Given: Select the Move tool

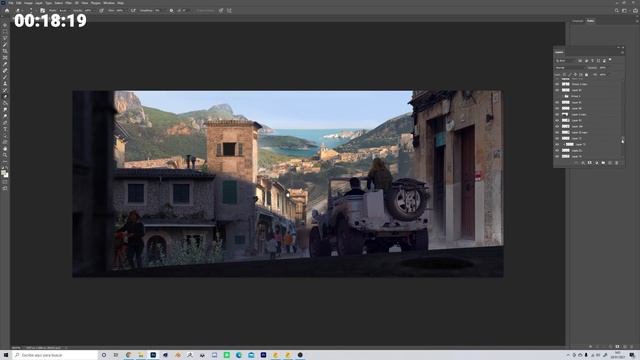Looking at the screenshot, I should [5, 25].
